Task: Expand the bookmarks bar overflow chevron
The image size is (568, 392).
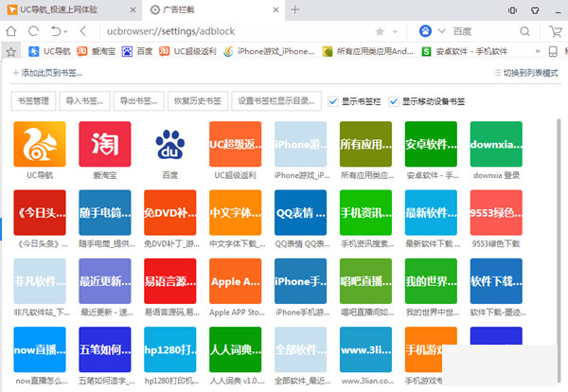Action: tap(538, 51)
